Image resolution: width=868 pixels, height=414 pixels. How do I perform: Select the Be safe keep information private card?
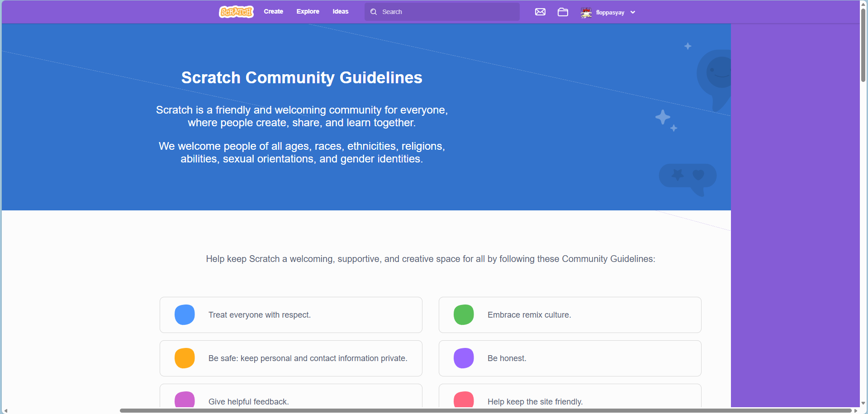pos(291,358)
